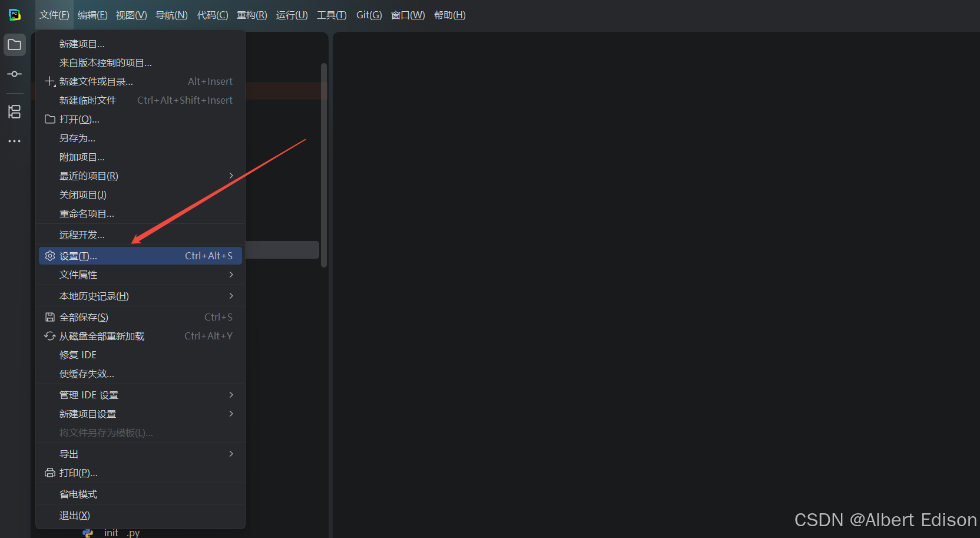Open the 运行(U) menu
This screenshot has height=538, width=980.
click(292, 15)
